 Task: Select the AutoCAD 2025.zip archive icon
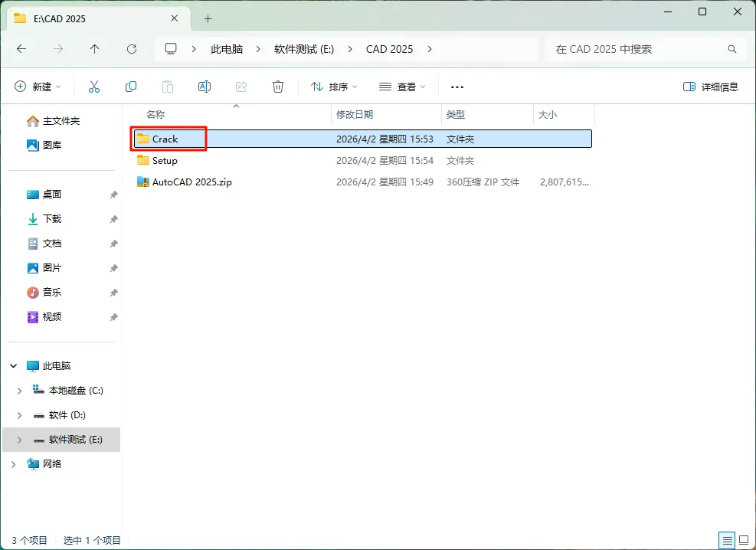pyautogui.click(x=142, y=182)
